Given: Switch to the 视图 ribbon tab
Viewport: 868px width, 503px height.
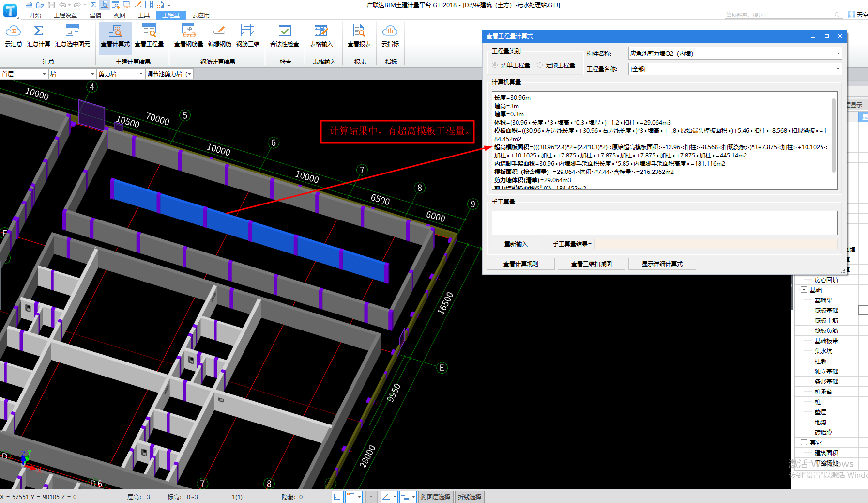Looking at the screenshot, I should (120, 15).
